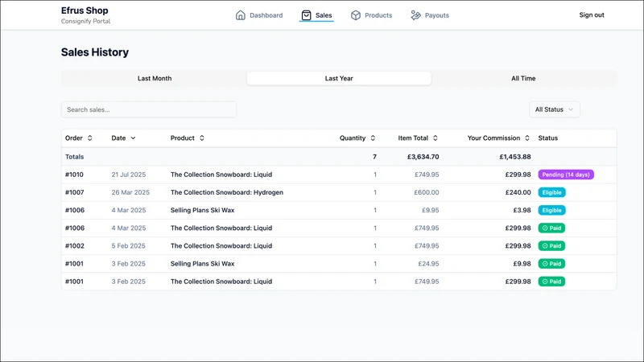Image resolution: width=644 pixels, height=362 pixels.
Task: Sign out of the portal
Action: tap(592, 14)
